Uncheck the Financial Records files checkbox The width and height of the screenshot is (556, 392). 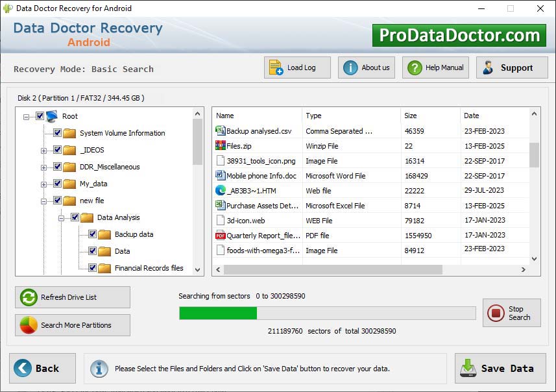point(91,268)
